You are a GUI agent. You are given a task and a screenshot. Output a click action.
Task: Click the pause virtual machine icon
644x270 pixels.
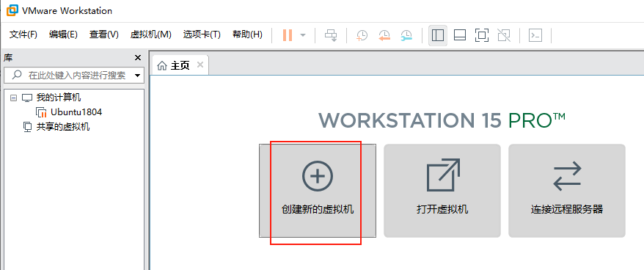(x=288, y=35)
